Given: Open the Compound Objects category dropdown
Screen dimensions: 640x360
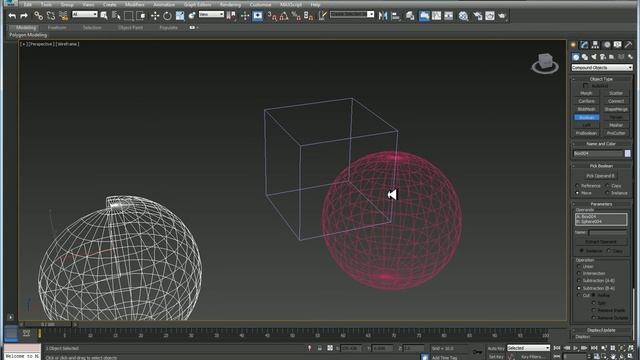Looking at the screenshot, I should [x=602, y=67].
